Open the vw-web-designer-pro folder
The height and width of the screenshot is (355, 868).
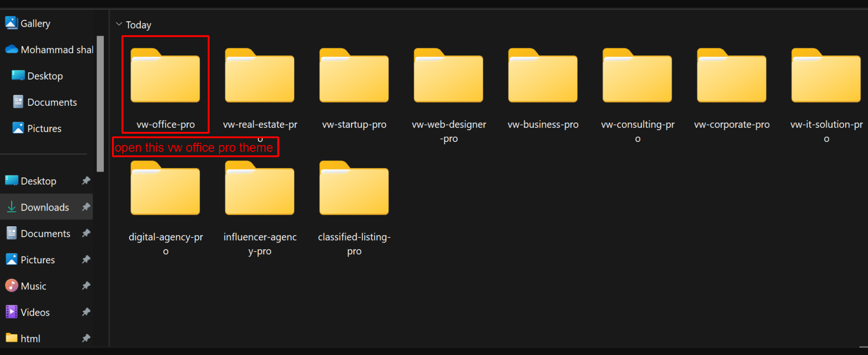[448, 77]
